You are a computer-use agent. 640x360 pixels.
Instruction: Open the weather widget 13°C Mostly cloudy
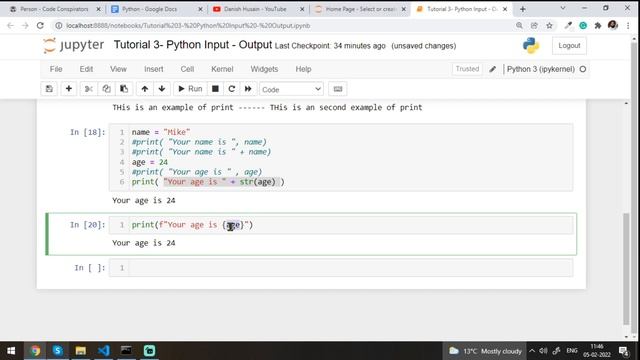[485, 351]
